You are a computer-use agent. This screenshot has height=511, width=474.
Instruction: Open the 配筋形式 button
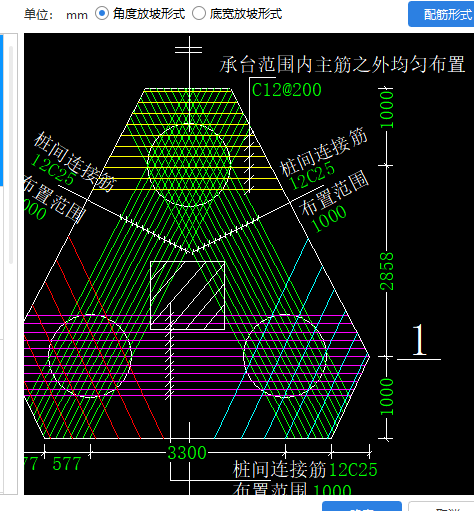[x=441, y=14]
